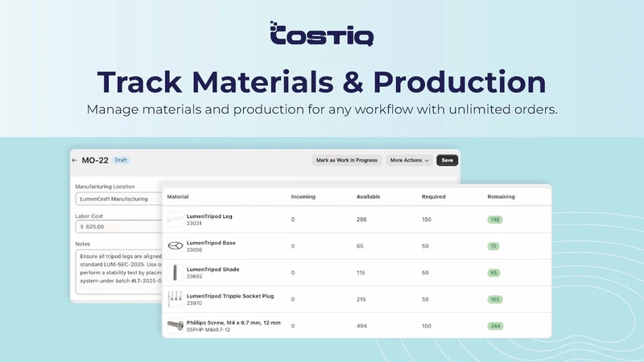This screenshot has width=644, height=362.
Task: Open the Manufacturing Location selector
Action: (119, 199)
